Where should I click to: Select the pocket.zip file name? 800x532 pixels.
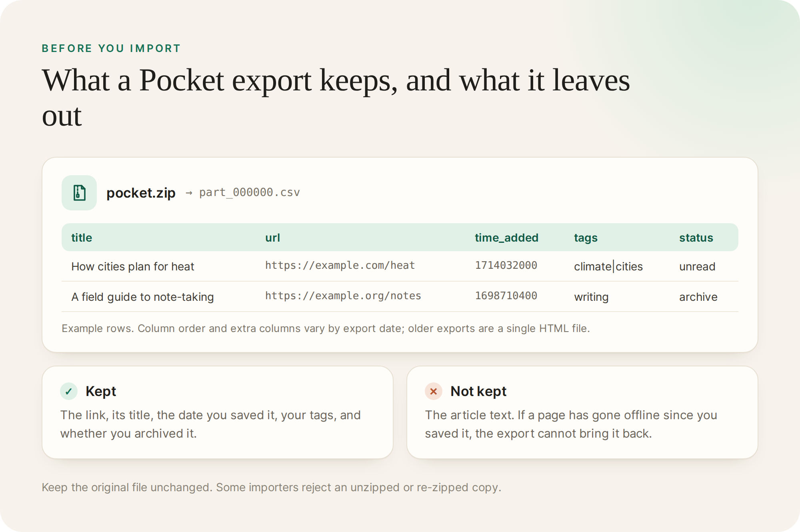click(141, 193)
